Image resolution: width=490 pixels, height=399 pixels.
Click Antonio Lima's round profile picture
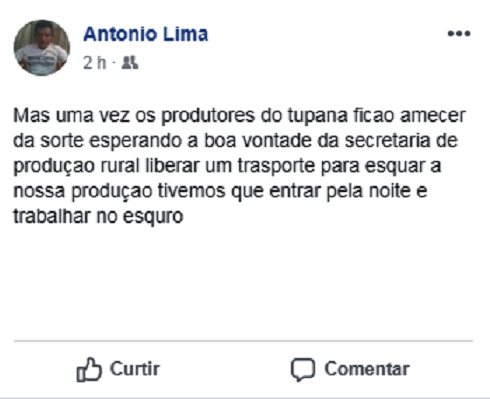[42, 48]
